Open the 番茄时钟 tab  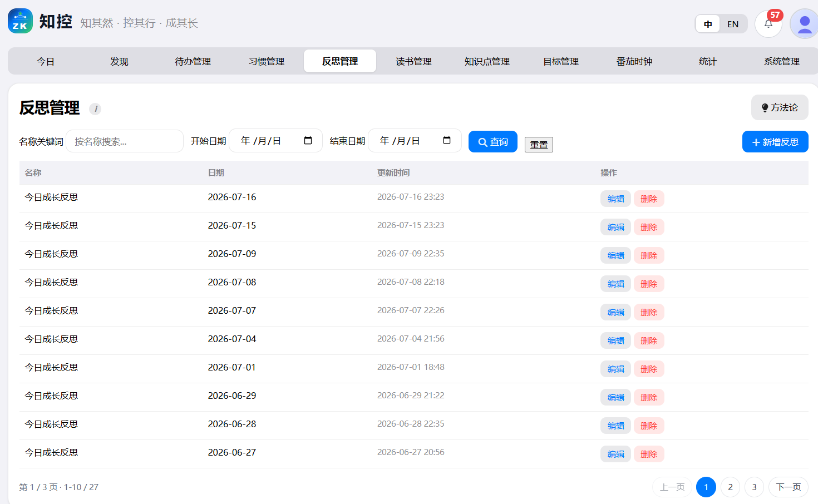[634, 61]
